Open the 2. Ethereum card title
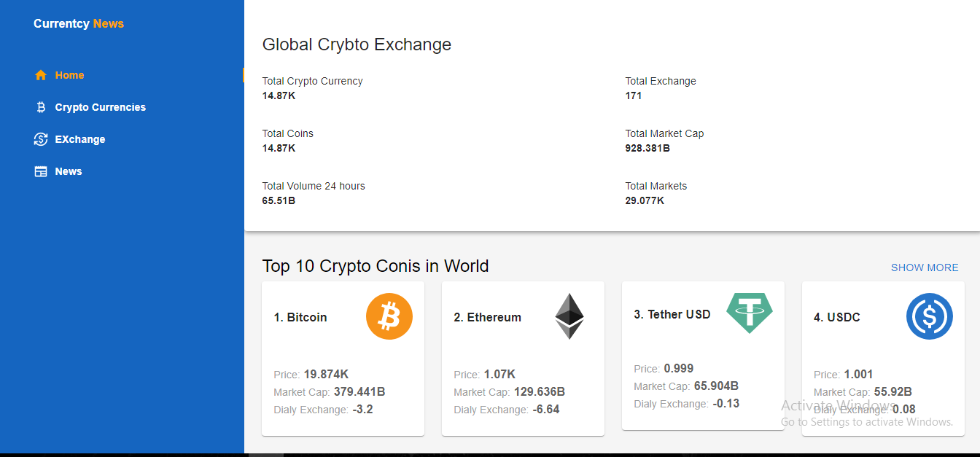 click(487, 317)
